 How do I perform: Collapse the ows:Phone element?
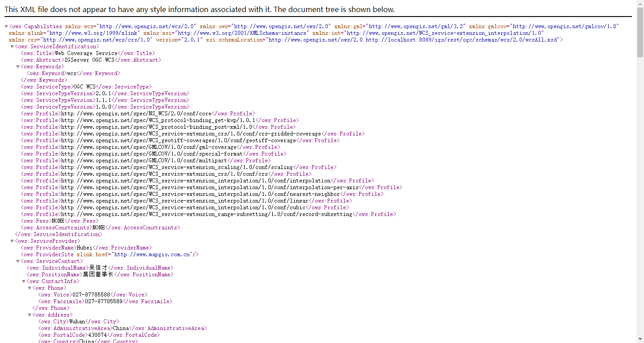[x=30, y=288]
